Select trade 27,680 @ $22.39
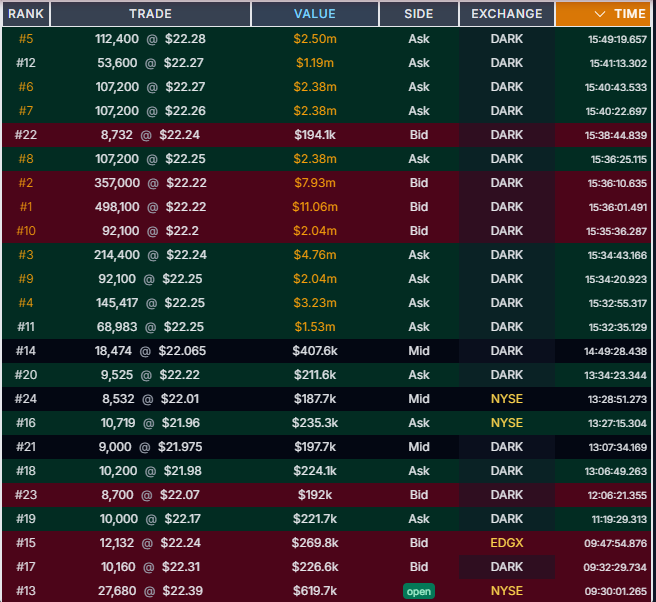 tap(150, 591)
